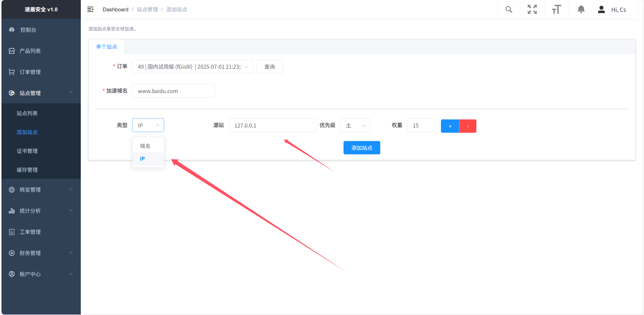644x315 pixels.
Task: Close the 类型 IP dropdown
Action: pos(148,125)
